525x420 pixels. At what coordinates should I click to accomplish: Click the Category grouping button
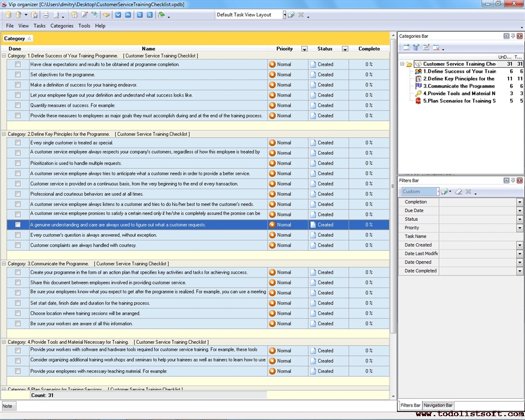coord(17,38)
